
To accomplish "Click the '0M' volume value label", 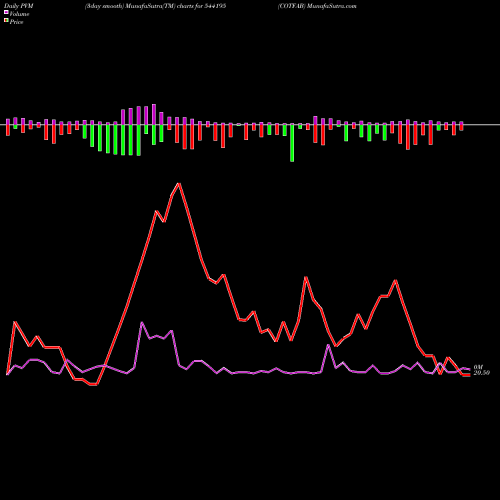I will coord(478,367).
